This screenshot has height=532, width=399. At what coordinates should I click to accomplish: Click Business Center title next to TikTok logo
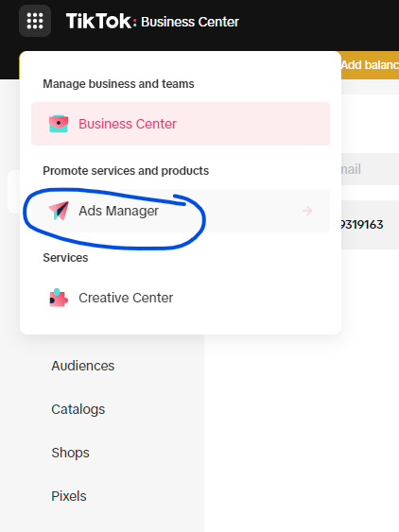pyautogui.click(x=190, y=22)
